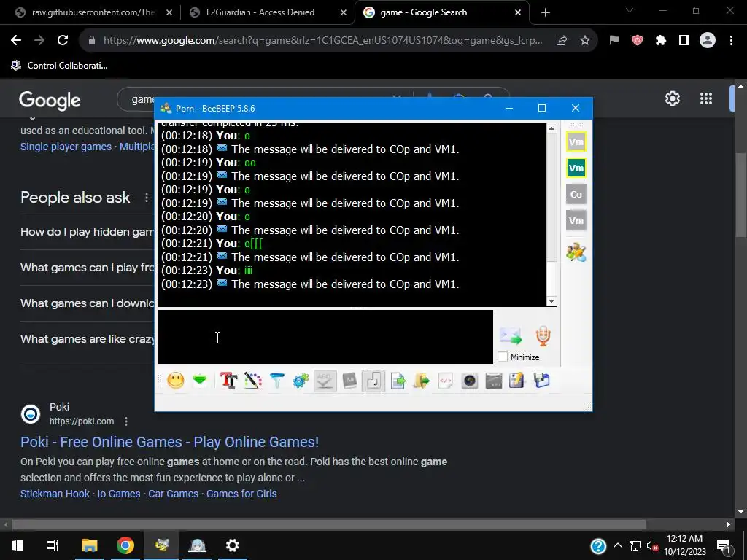Go back in Chrome

[16, 41]
